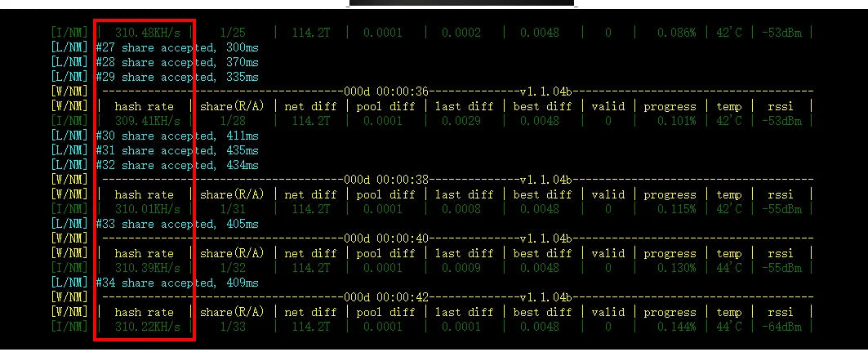Click the progress value 0.144%
The width and height of the screenshot is (868, 352).
pos(676,327)
